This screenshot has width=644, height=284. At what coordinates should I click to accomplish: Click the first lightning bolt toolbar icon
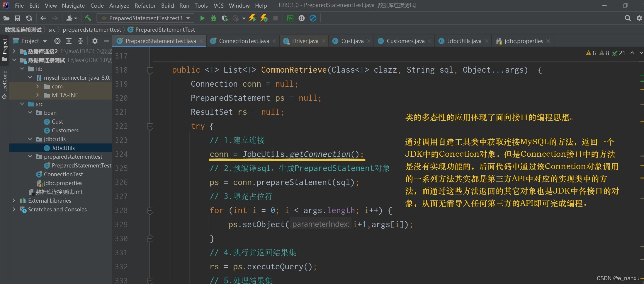[x=252, y=18]
